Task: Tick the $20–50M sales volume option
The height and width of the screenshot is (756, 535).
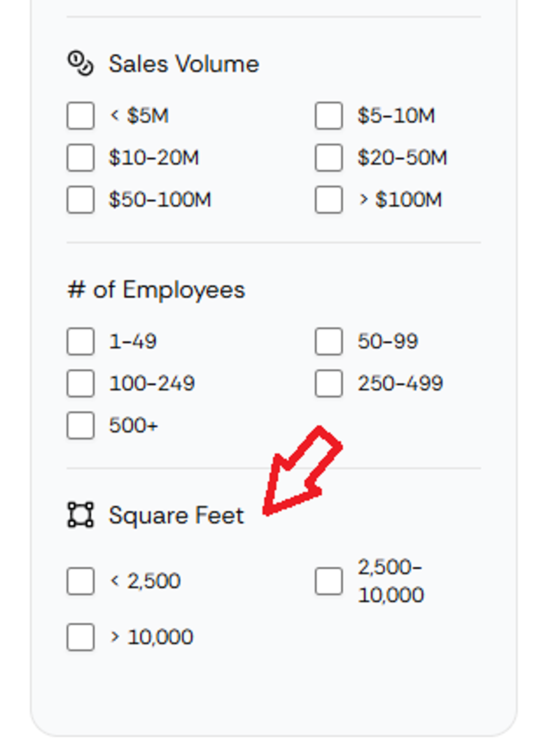Action: [x=328, y=158]
